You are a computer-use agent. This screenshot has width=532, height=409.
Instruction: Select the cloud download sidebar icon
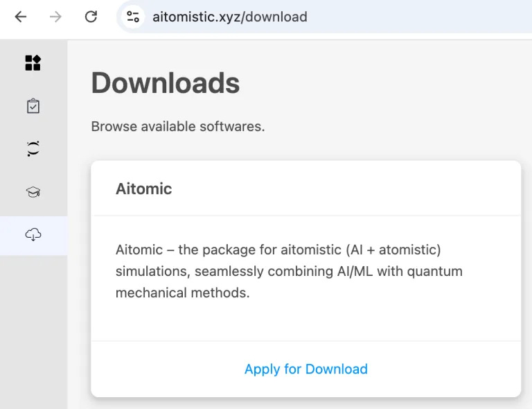click(33, 235)
